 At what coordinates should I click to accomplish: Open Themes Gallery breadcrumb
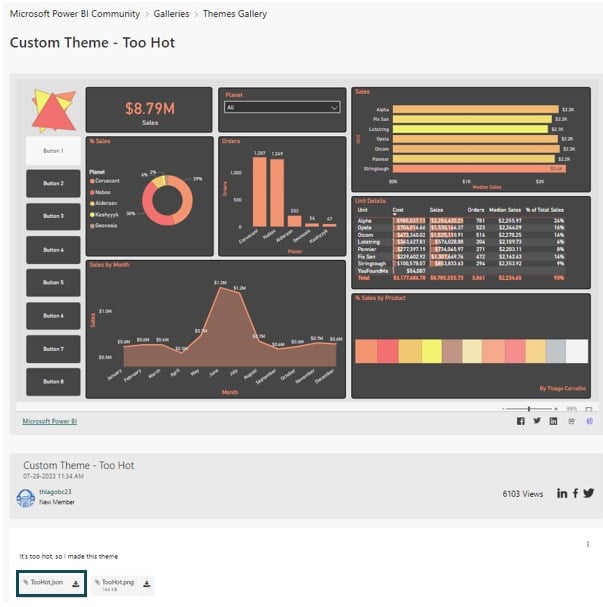pos(235,14)
